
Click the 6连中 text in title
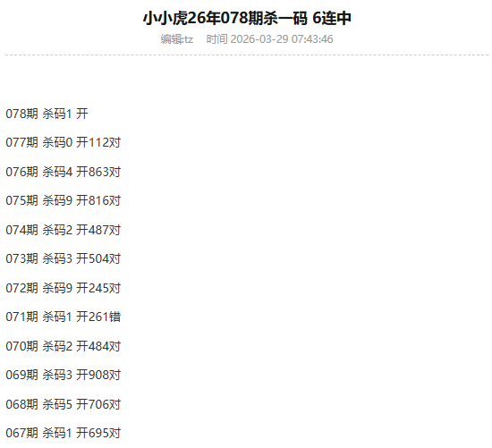(332, 18)
